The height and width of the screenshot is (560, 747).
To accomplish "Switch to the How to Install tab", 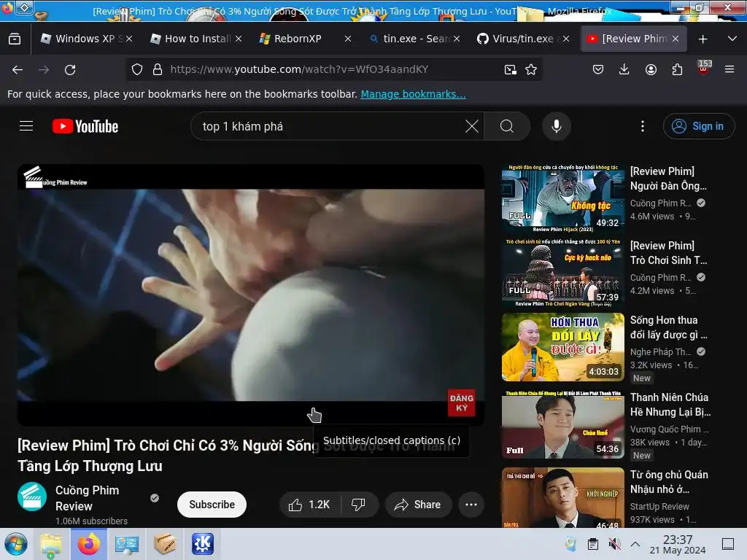I will tap(196, 39).
